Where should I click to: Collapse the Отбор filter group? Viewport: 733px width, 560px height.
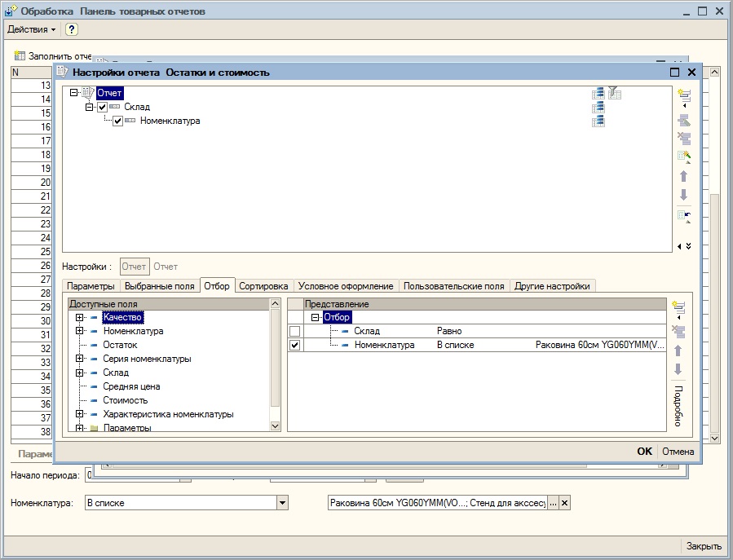pos(316,318)
